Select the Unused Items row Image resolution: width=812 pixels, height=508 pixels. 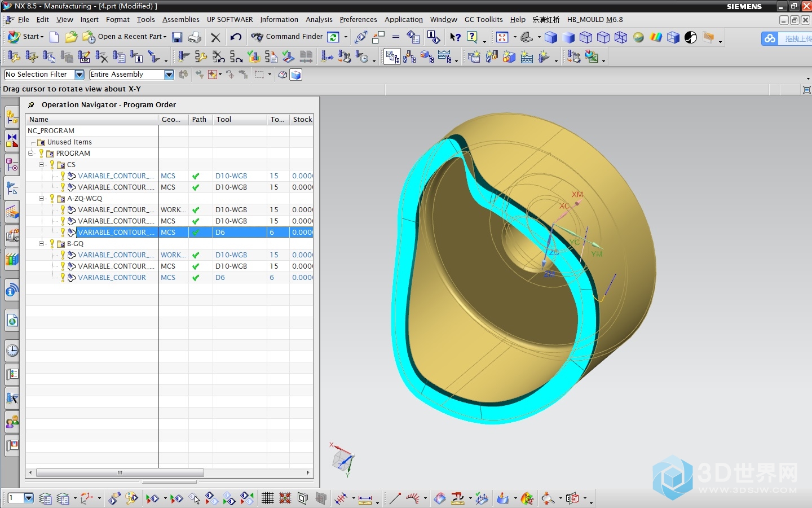coord(169,142)
